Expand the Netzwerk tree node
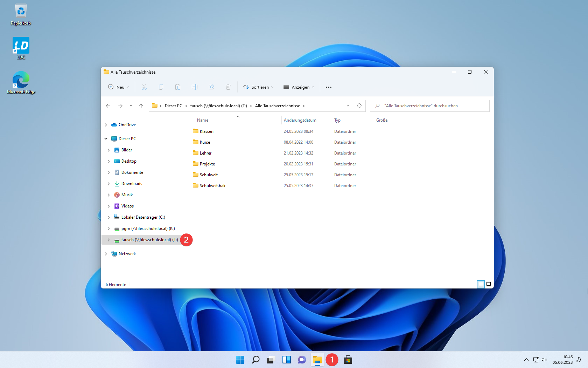This screenshot has width=588, height=368. (106, 254)
